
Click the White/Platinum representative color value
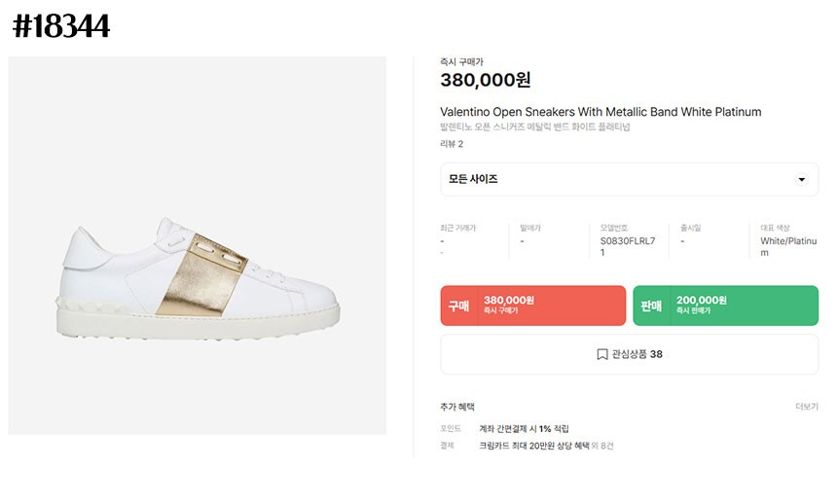(x=788, y=246)
